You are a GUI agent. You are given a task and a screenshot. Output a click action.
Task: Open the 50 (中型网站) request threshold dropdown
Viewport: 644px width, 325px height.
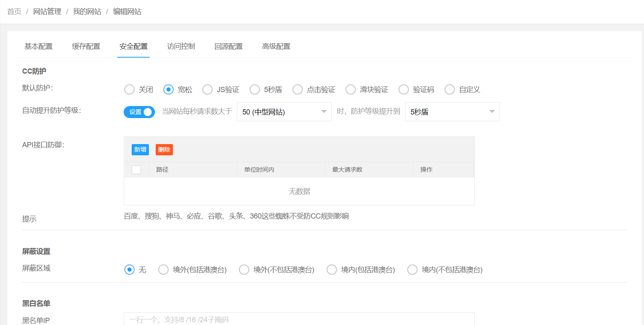coord(284,112)
